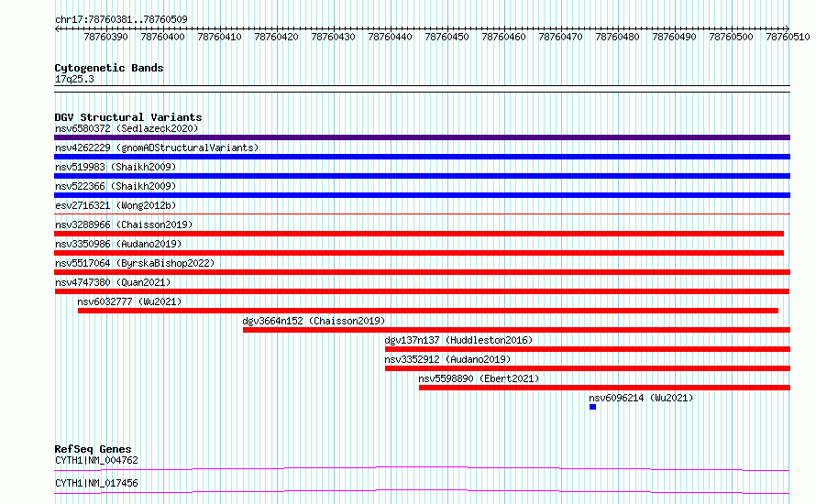Click ruler position 78760410

(x=219, y=37)
